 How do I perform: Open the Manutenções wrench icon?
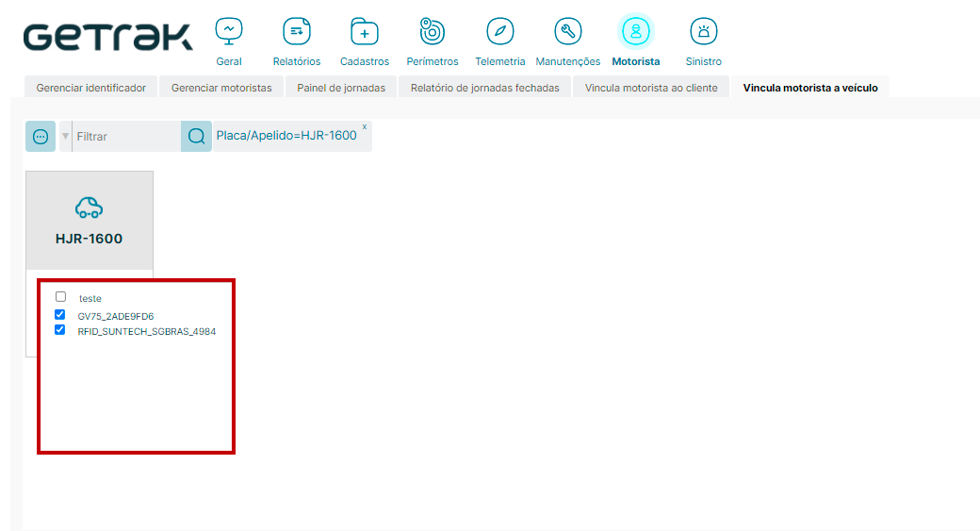tap(567, 32)
